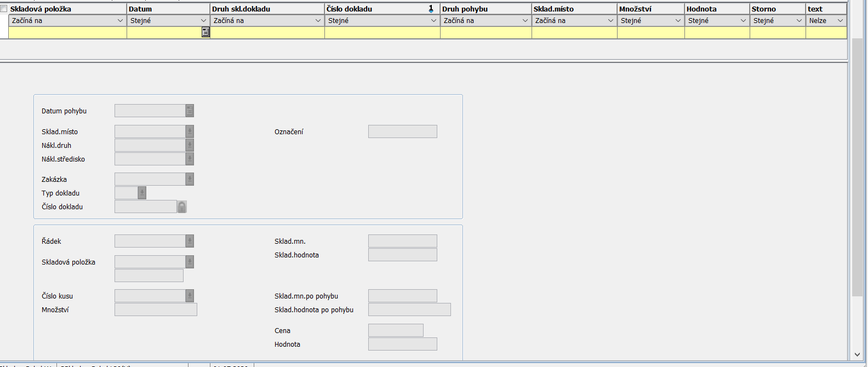Click lookup button beside Sklad.místo field
The height and width of the screenshot is (367, 868).
(x=190, y=132)
